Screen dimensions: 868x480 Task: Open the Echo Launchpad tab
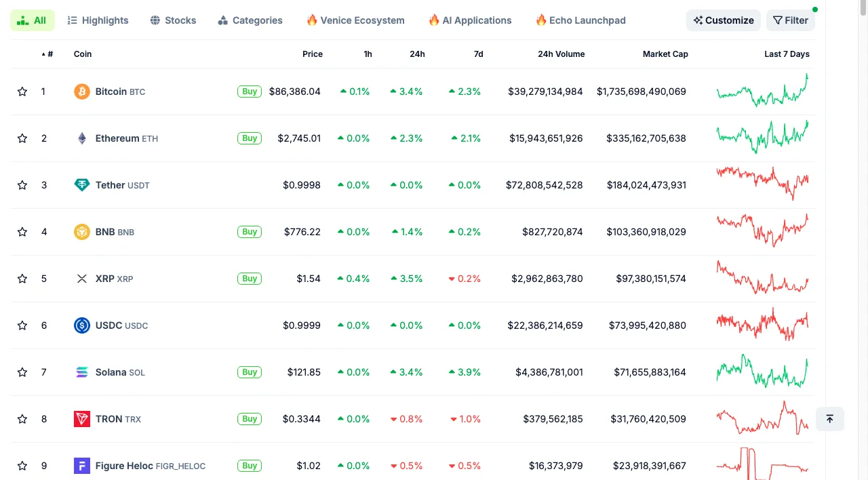(x=580, y=20)
